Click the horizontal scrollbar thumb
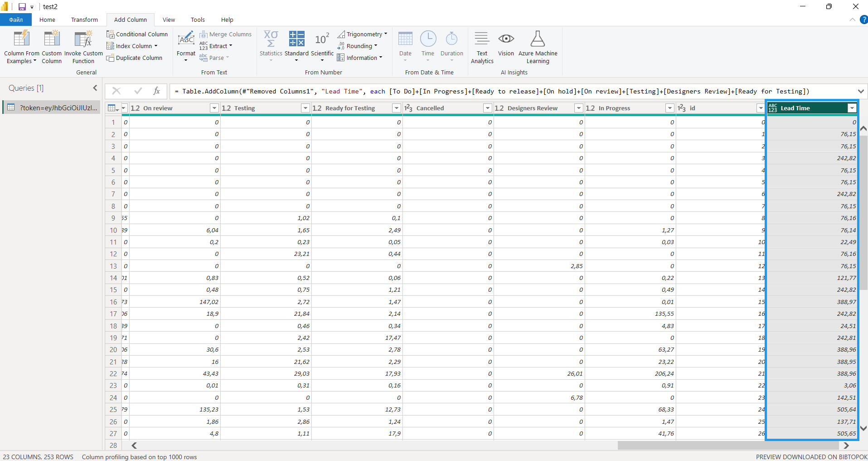Image resolution: width=868 pixels, height=461 pixels. (728, 446)
